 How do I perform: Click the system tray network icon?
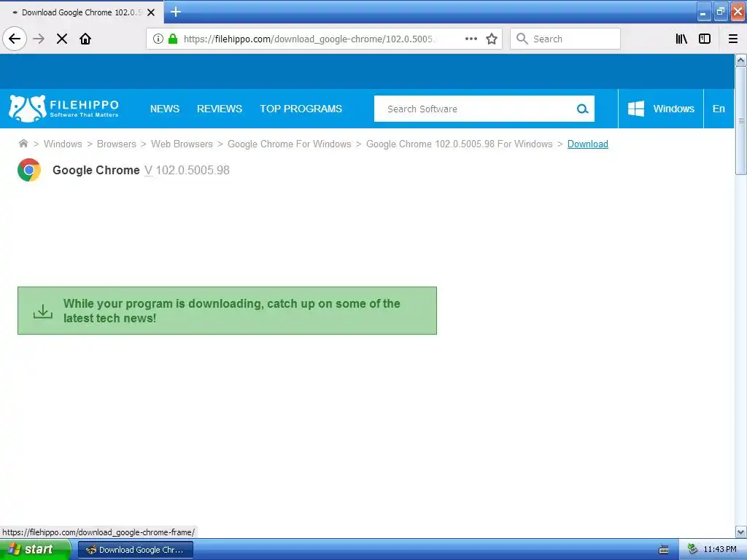[693, 550]
